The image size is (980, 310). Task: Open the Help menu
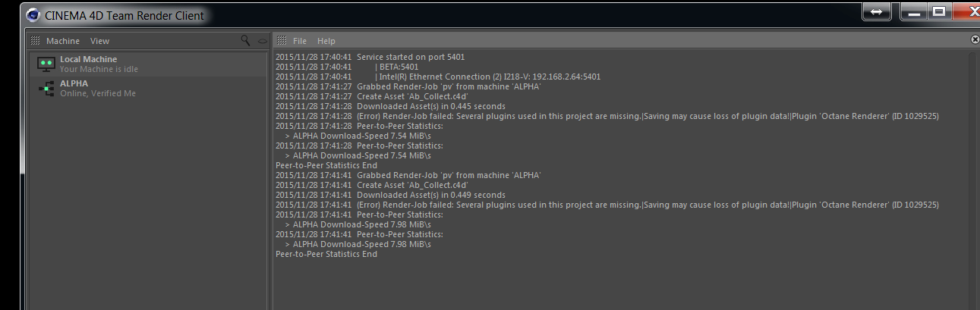tap(326, 41)
